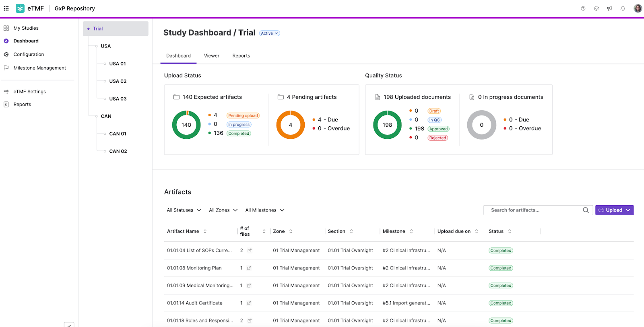Open the app launcher grid icon
The image size is (644, 327).
6,8
